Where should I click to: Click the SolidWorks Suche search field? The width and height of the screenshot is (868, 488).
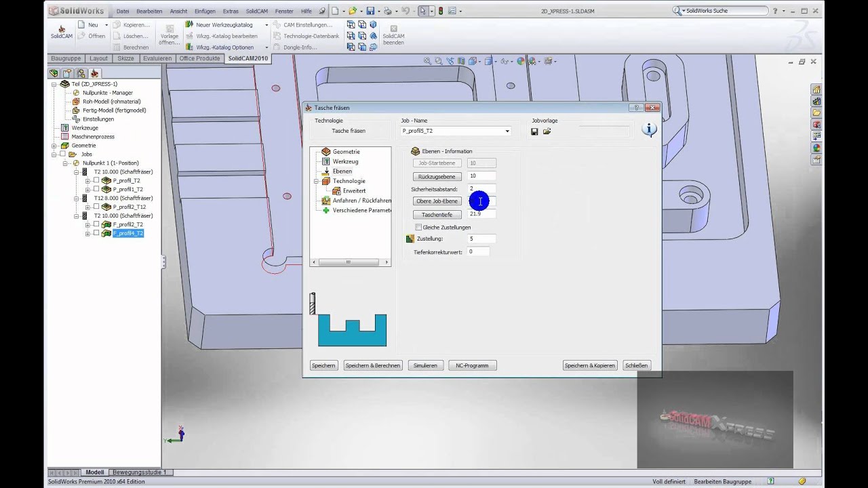click(722, 11)
